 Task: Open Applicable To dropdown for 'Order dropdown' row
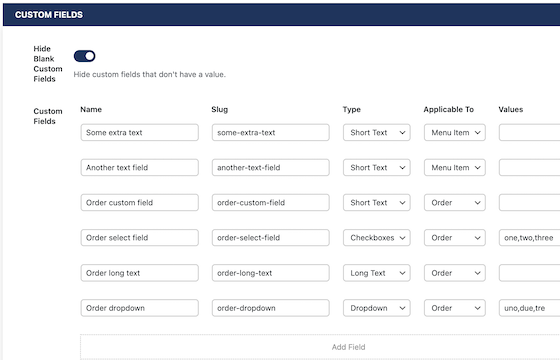[x=455, y=308]
